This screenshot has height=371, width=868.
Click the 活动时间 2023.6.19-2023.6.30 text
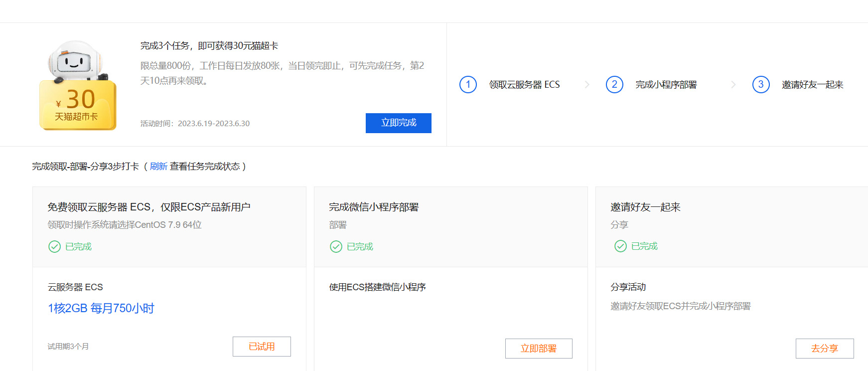pyautogui.click(x=195, y=124)
